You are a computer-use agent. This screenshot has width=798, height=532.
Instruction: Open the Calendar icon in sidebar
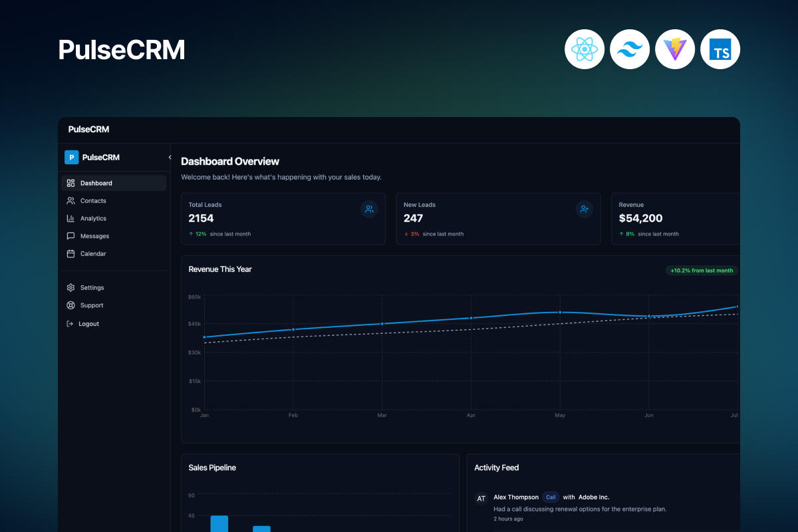click(x=71, y=253)
